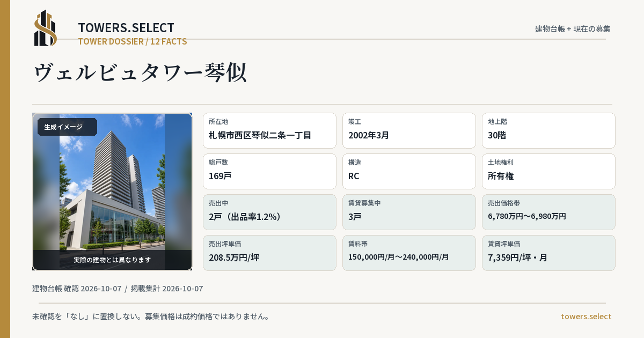Open the building image thumbnail
The height and width of the screenshot is (338, 644).
(x=112, y=192)
